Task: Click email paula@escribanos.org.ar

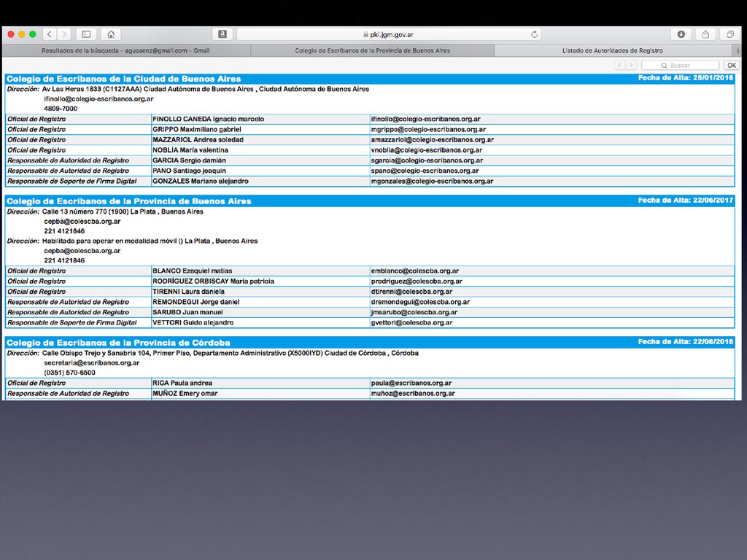Action: pyautogui.click(x=411, y=384)
